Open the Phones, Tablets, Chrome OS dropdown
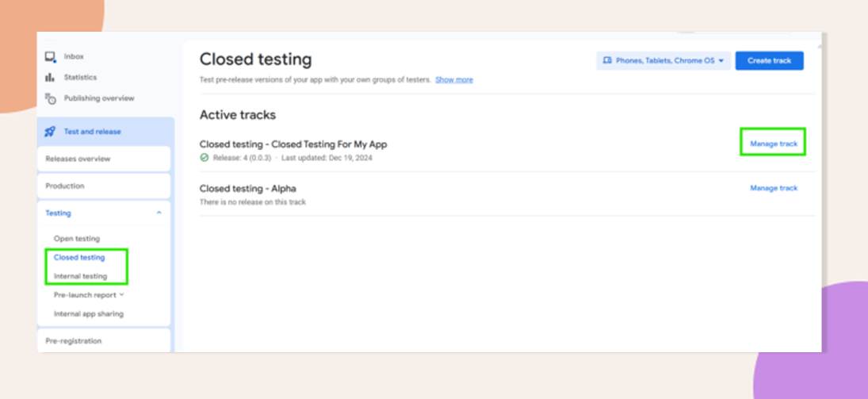 point(663,61)
